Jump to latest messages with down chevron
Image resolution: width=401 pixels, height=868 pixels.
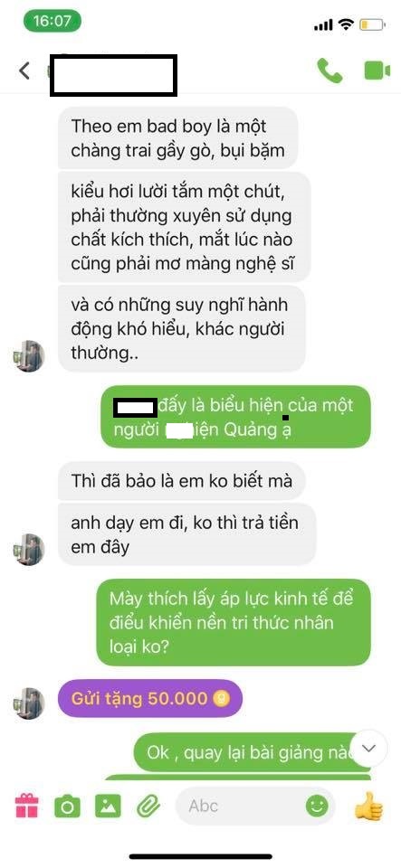[368, 748]
